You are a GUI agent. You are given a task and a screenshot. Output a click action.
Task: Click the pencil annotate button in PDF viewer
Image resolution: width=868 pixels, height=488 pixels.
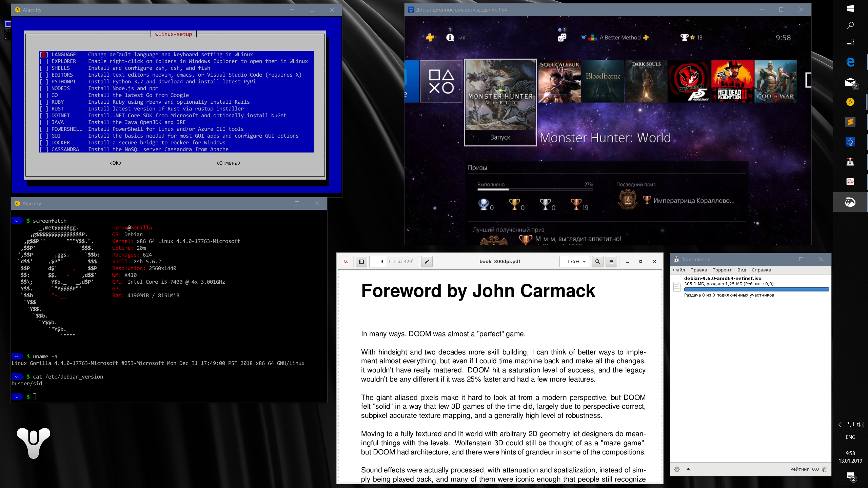(427, 262)
